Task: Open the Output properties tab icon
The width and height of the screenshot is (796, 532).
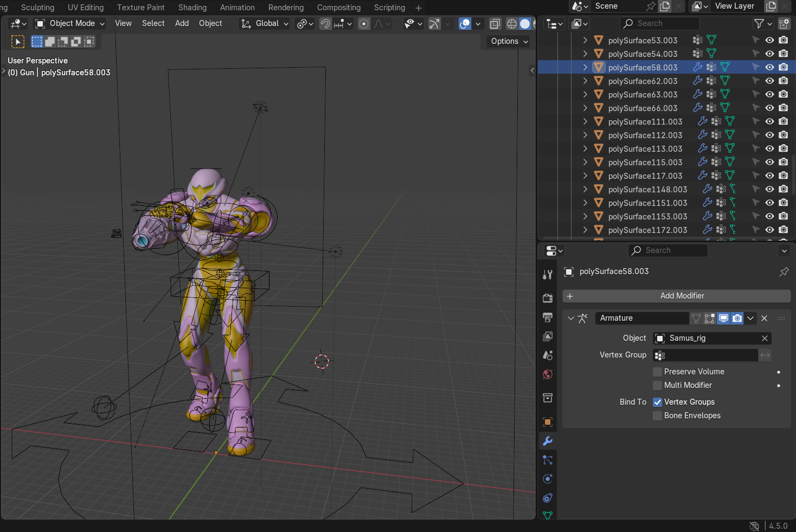Action: click(x=548, y=317)
